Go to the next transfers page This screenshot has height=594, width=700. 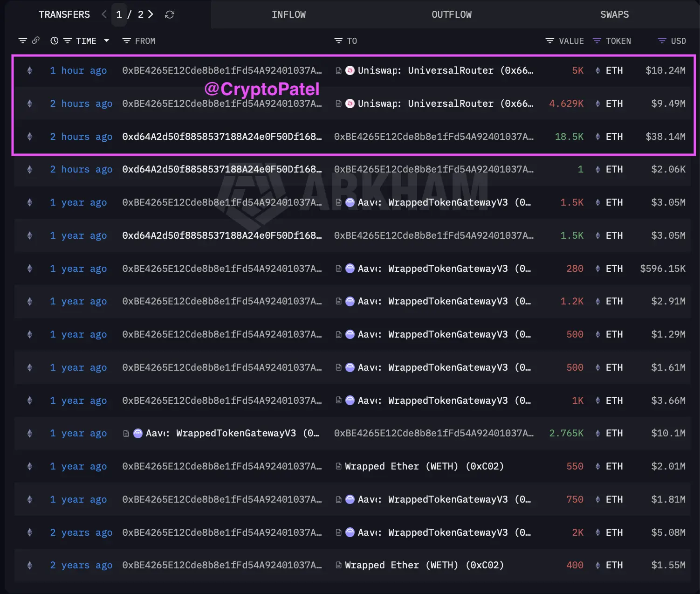[151, 14]
